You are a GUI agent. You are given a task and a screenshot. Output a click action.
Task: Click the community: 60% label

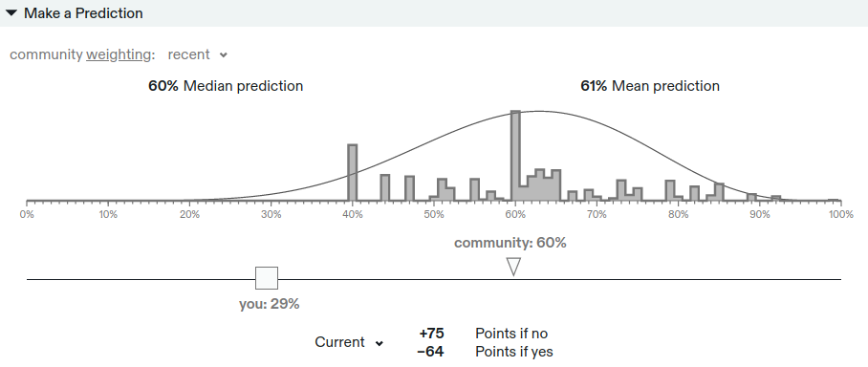click(510, 243)
